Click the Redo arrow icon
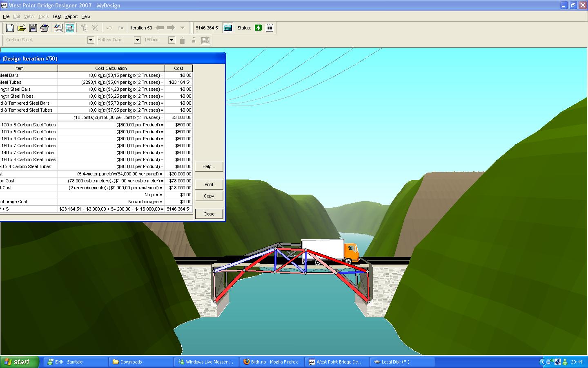This screenshot has width=588, height=368. click(120, 28)
